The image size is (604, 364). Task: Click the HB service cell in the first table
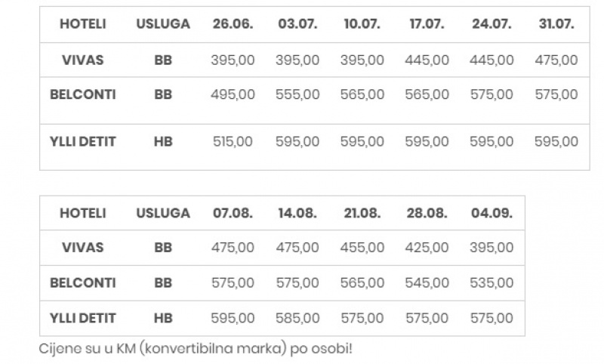[163, 141]
